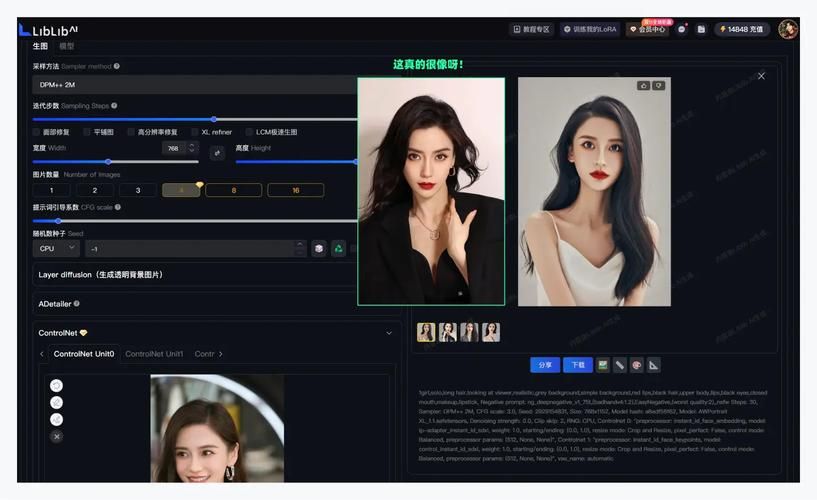
Task: Close the image preview panel
Action: coord(761,76)
